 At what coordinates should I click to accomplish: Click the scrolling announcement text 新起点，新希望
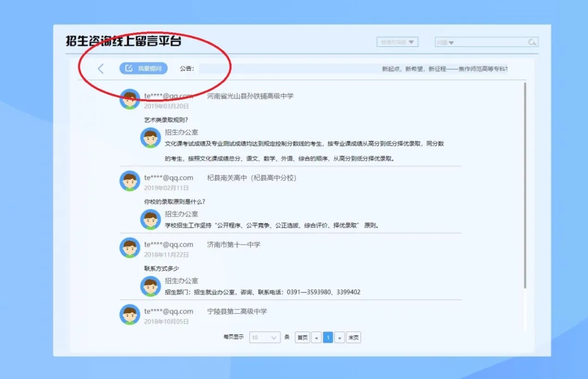[445, 69]
